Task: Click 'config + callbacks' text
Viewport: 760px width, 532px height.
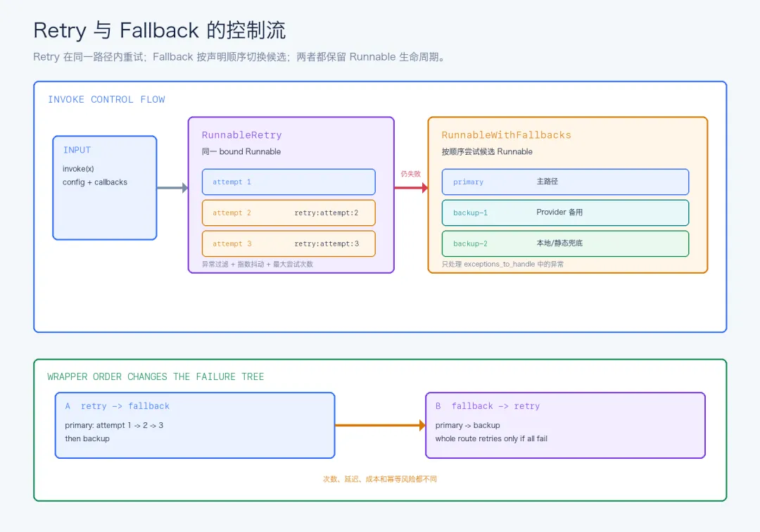Action: (95, 182)
